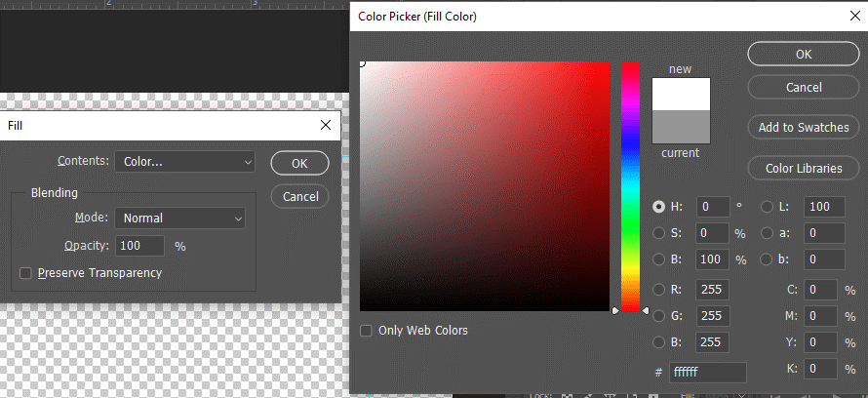Open Color Libraries
868x398 pixels.
(x=803, y=168)
